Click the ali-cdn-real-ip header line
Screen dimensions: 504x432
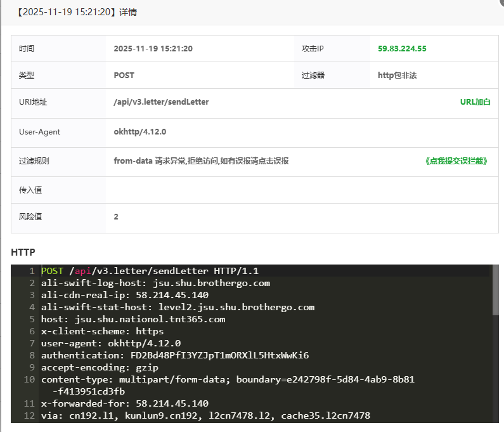point(125,295)
